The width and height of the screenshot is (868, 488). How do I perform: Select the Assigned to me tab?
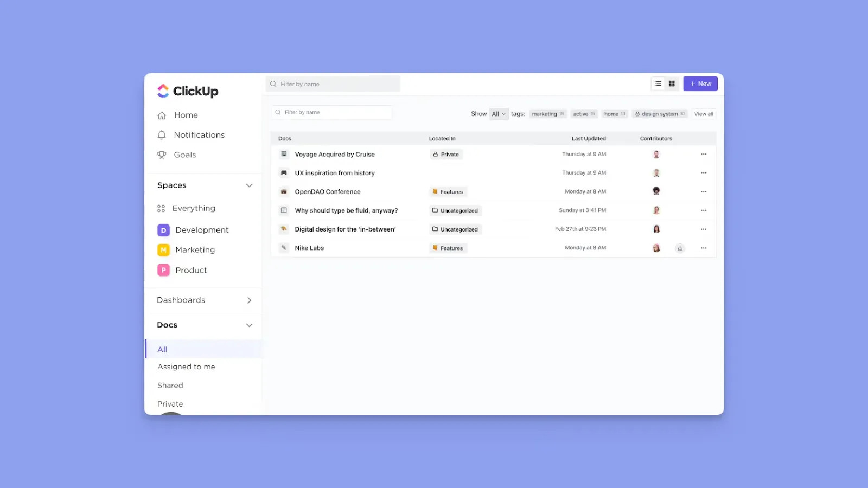(x=186, y=367)
